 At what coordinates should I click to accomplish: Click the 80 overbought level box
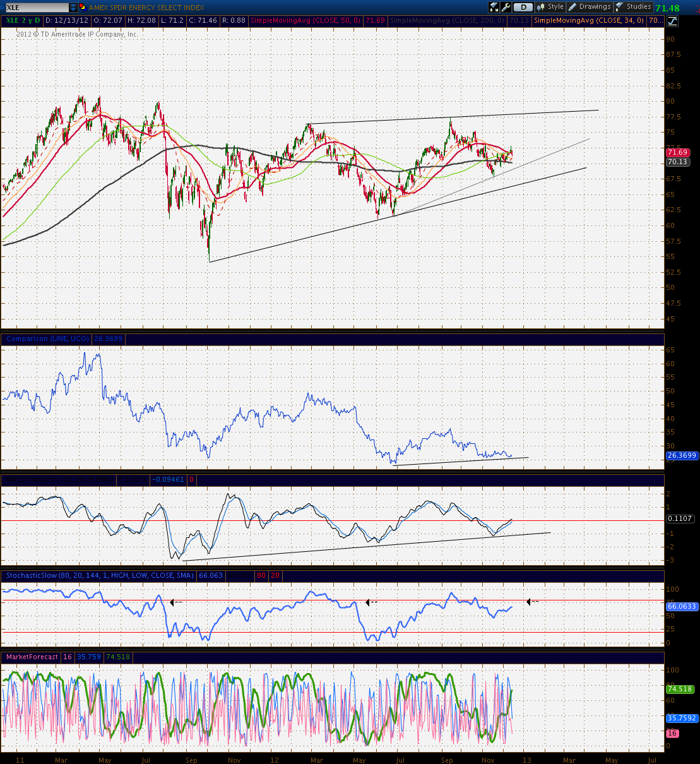pos(261,576)
